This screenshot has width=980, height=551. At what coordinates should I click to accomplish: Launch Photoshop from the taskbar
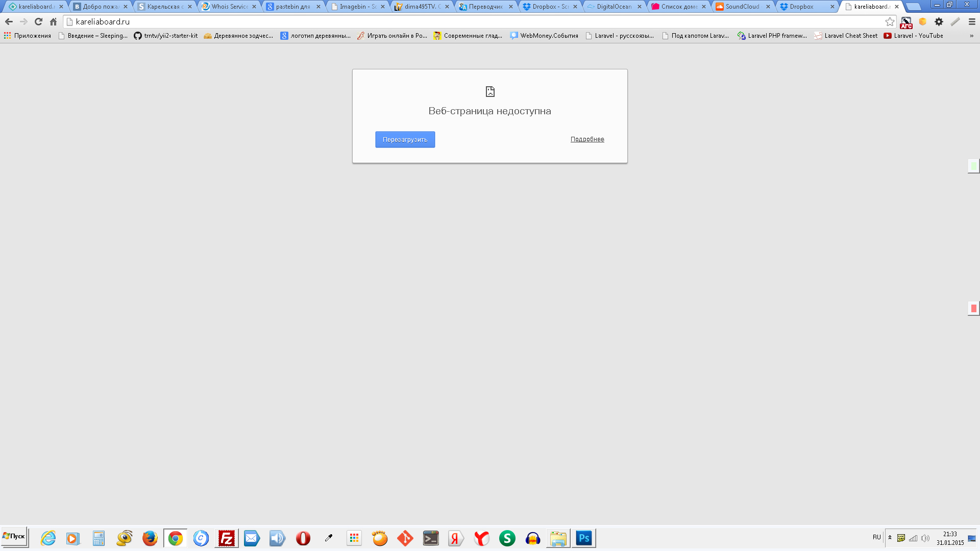click(x=583, y=538)
